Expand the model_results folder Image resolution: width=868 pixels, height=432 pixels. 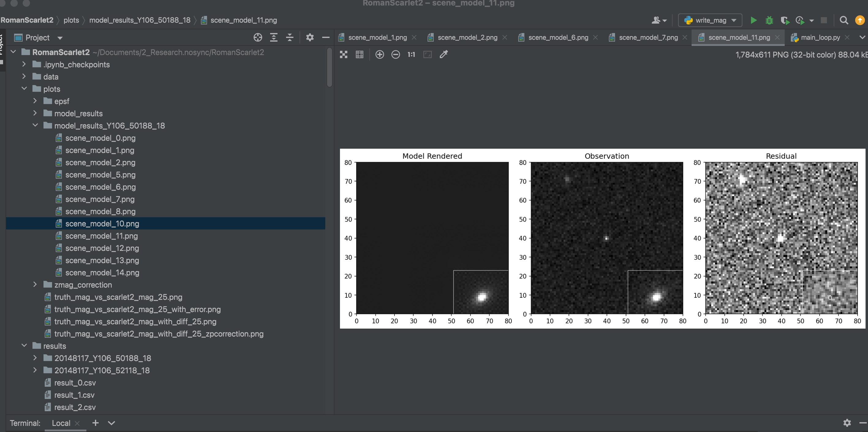click(35, 113)
